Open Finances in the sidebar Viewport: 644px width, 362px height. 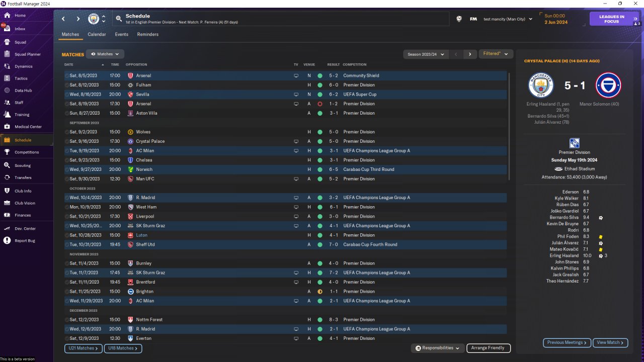click(x=23, y=215)
